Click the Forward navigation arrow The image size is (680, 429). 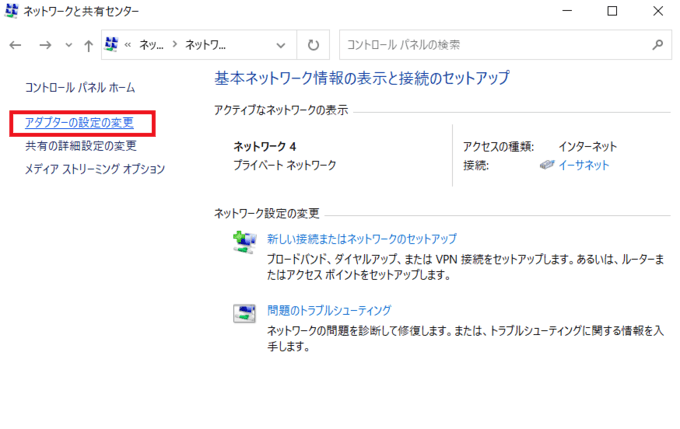coord(45,45)
